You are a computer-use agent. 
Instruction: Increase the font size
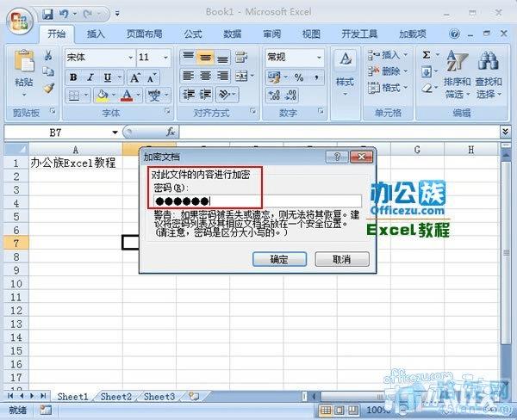tap(135, 78)
